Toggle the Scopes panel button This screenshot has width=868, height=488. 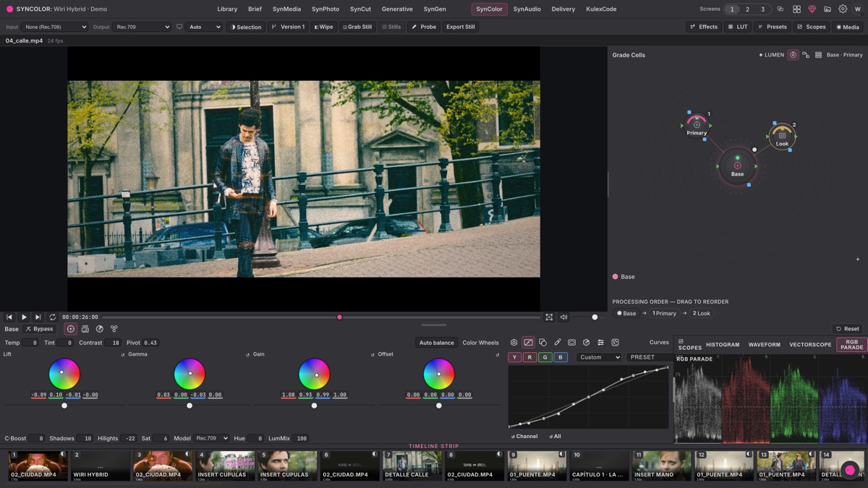click(811, 27)
